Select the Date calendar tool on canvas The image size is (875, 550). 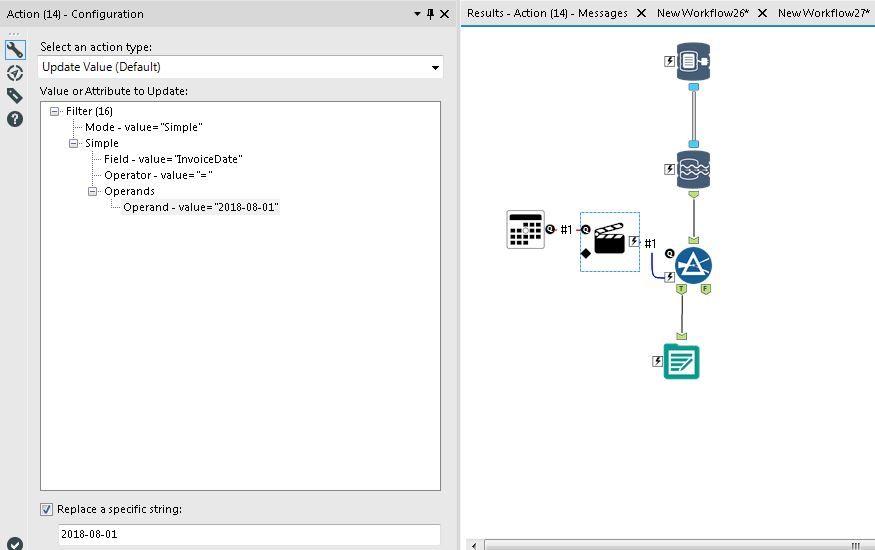pyautogui.click(x=525, y=229)
